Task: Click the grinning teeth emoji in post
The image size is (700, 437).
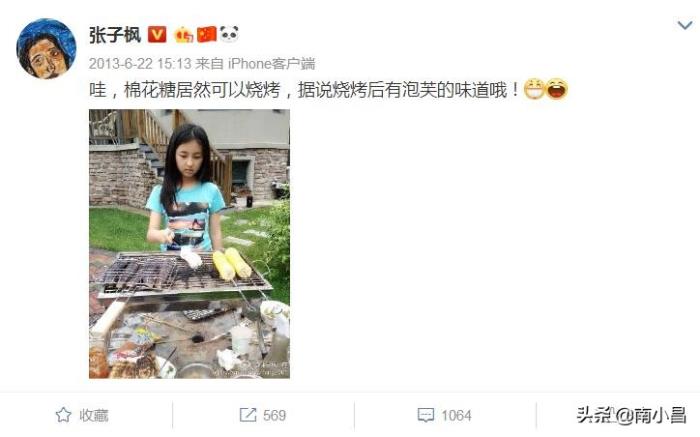Action: click(x=534, y=89)
